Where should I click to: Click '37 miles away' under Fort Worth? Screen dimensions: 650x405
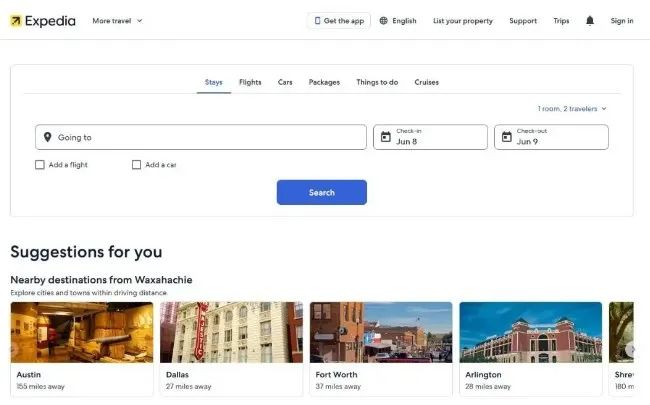click(x=338, y=386)
